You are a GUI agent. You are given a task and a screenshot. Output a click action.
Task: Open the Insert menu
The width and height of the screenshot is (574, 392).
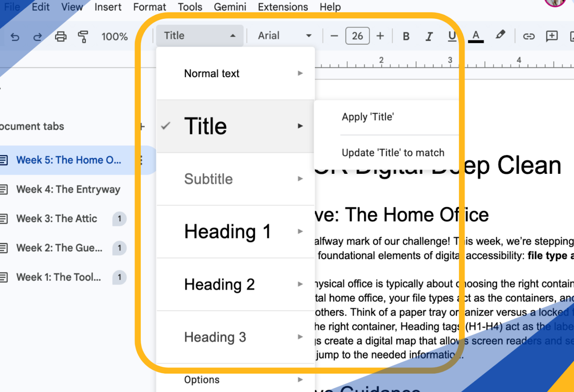[108, 7]
